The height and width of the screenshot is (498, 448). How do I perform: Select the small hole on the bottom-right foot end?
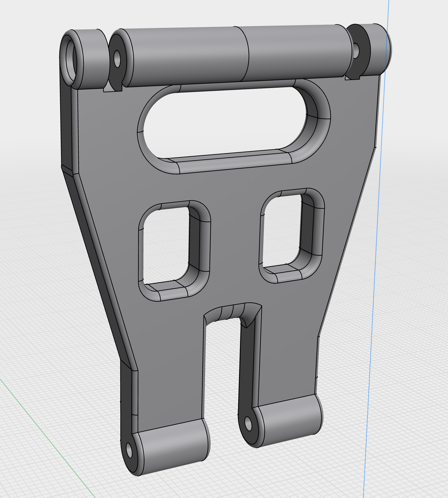tap(248, 424)
